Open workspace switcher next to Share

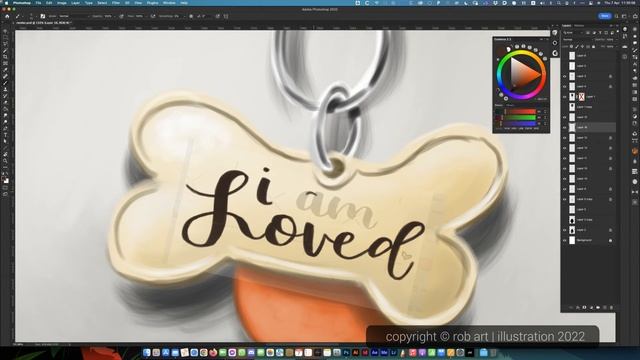click(x=624, y=16)
